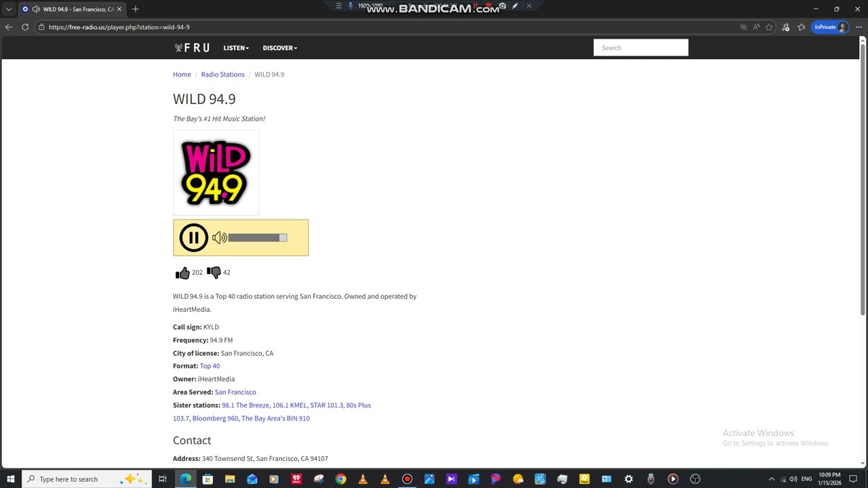
Task: Open a new browser tab
Action: (136, 9)
